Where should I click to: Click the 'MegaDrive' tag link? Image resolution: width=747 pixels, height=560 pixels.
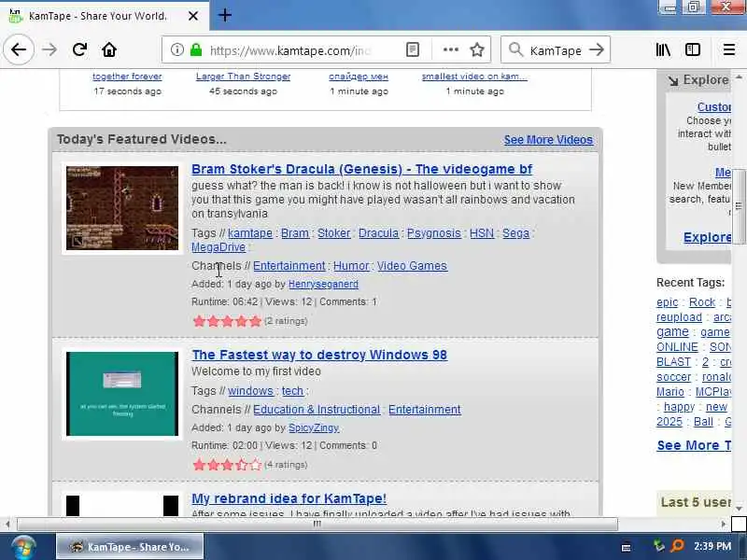[x=218, y=247]
